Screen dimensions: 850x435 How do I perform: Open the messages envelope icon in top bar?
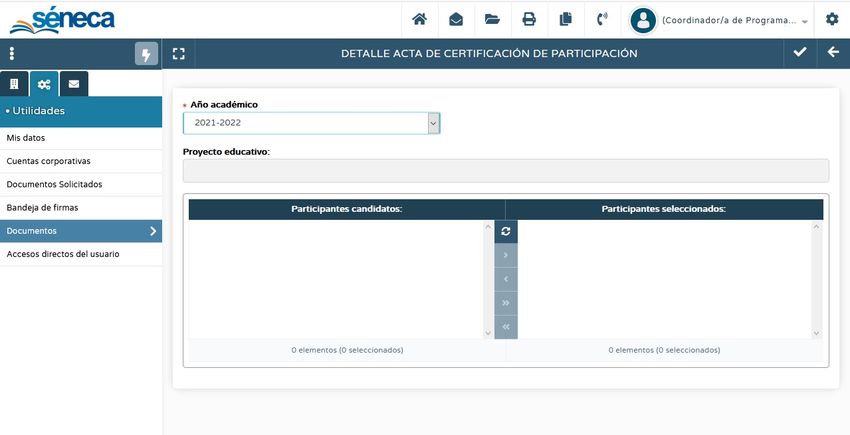[x=455, y=19]
